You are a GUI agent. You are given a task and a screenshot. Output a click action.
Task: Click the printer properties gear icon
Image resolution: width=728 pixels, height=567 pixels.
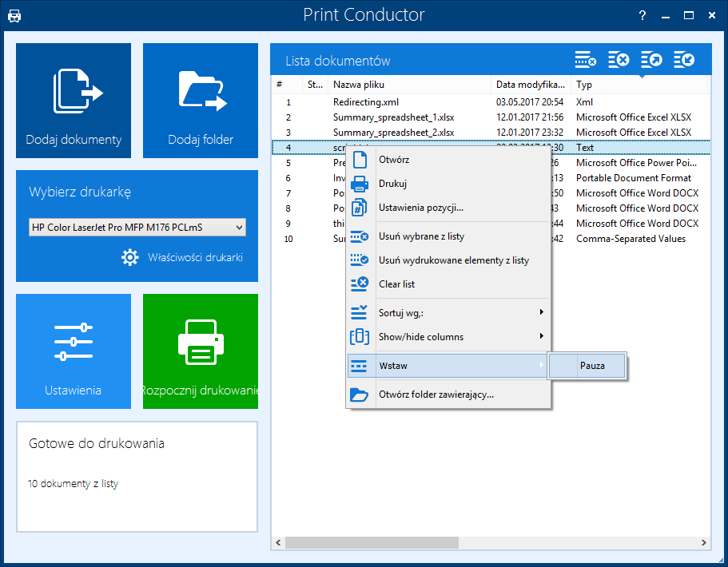coord(130,257)
